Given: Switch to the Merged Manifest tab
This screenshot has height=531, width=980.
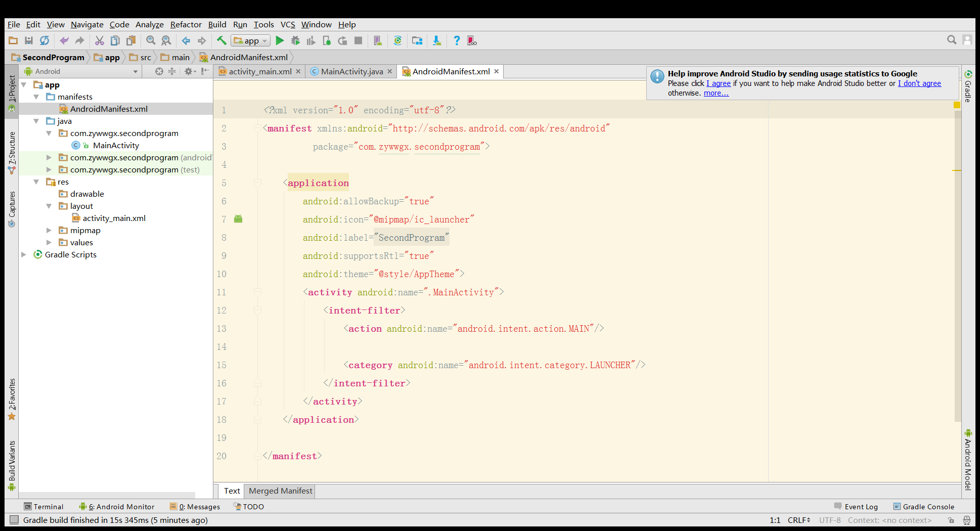Looking at the screenshot, I should tap(280, 491).
